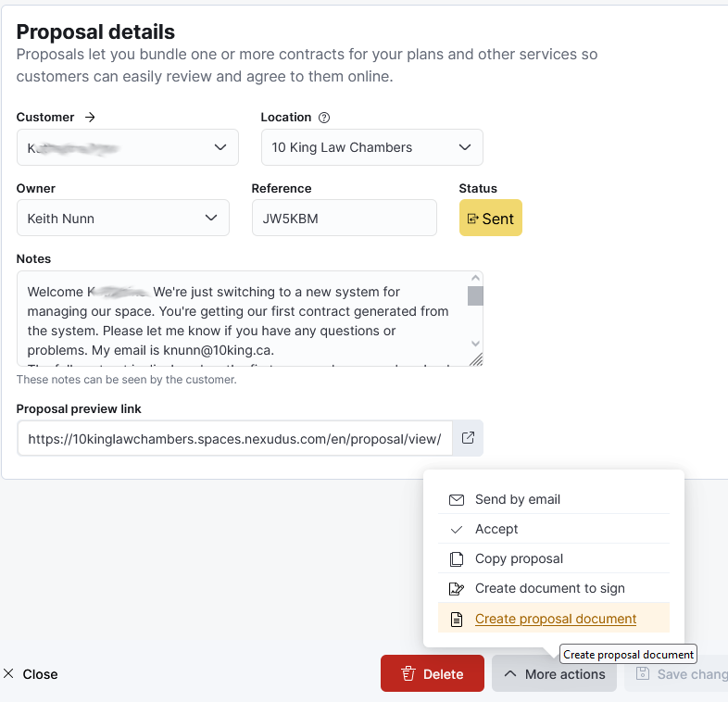728x702 pixels.
Task: Choose Copy proposal from the menu
Action: coord(554,559)
